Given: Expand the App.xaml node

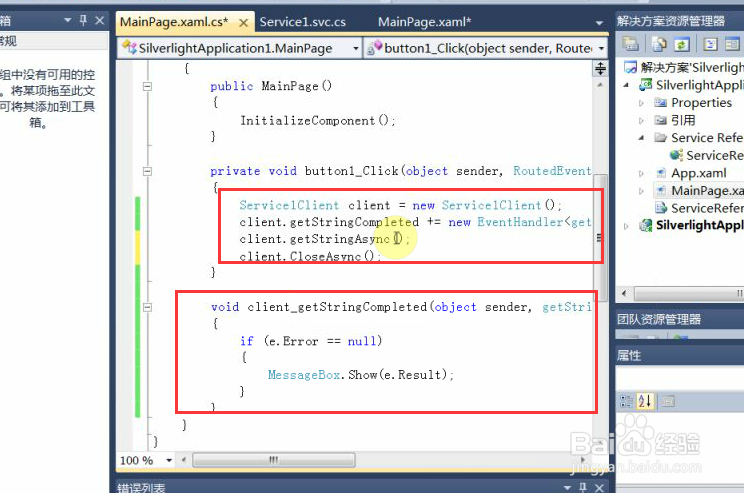Looking at the screenshot, I should 641,173.
